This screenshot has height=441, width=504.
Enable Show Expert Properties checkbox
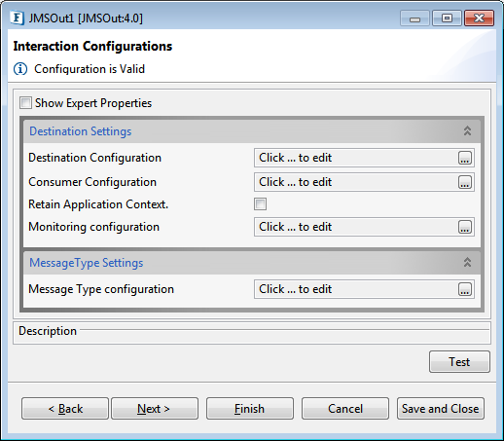pos(25,103)
